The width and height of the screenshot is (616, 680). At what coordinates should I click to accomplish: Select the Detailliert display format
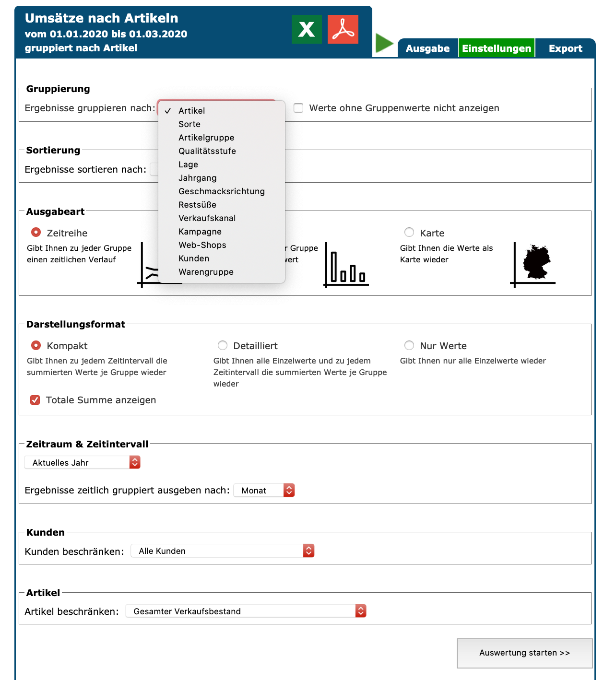pyautogui.click(x=223, y=345)
